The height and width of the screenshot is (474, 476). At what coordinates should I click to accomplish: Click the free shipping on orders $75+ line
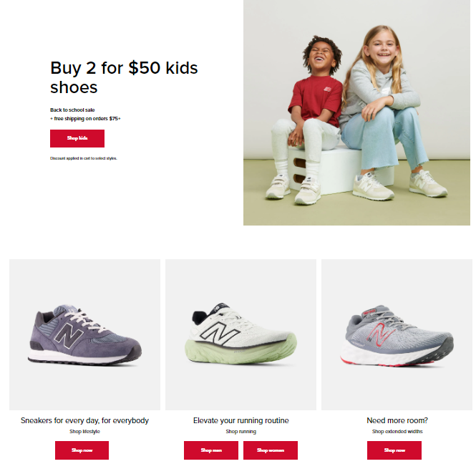coord(85,118)
